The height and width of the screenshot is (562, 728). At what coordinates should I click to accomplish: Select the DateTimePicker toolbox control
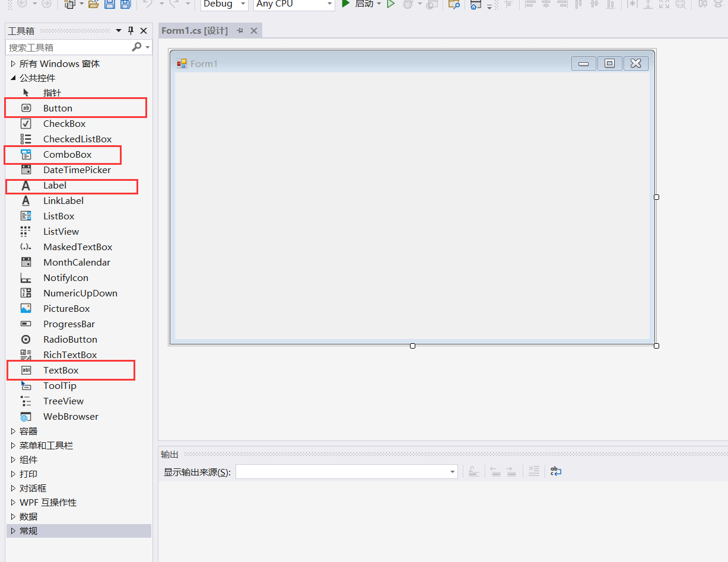(78, 170)
